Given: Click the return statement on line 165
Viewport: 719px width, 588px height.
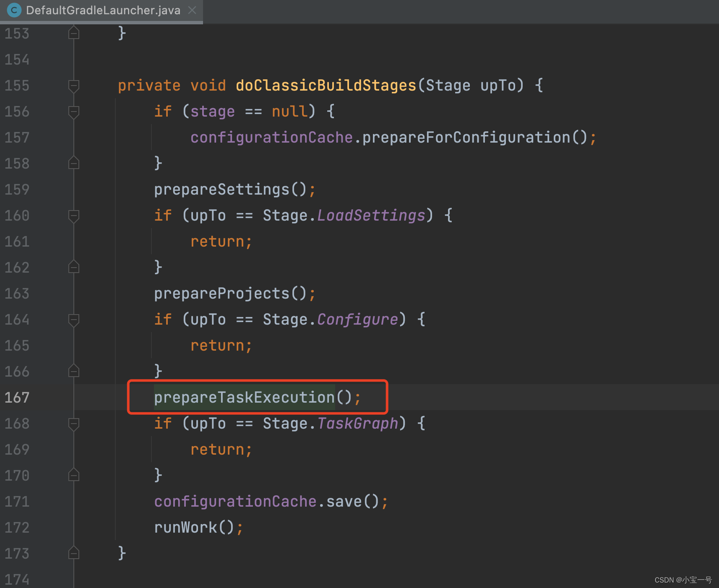Looking at the screenshot, I should (221, 345).
